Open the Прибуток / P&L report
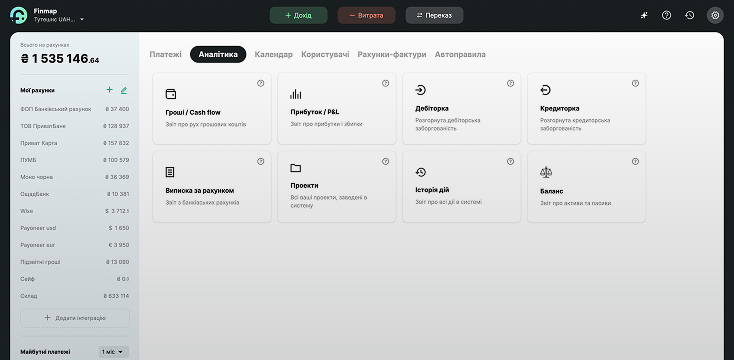The image size is (734, 360). click(x=337, y=108)
